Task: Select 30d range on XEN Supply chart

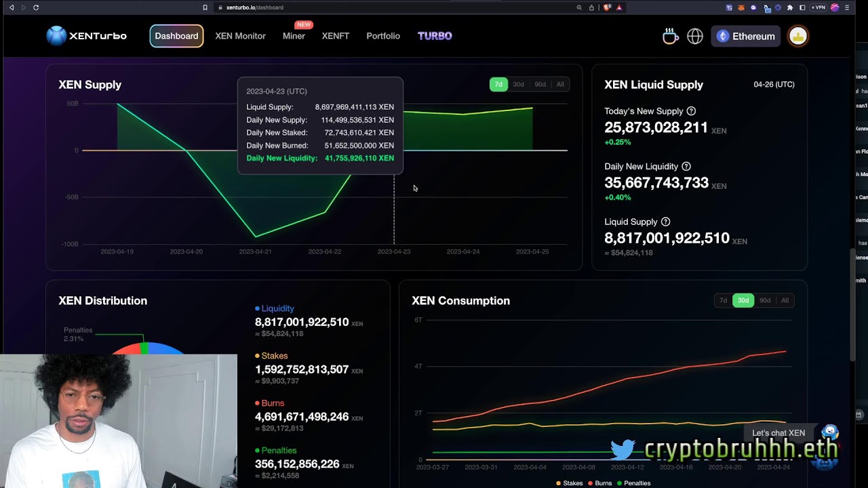Action: click(518, 84)
